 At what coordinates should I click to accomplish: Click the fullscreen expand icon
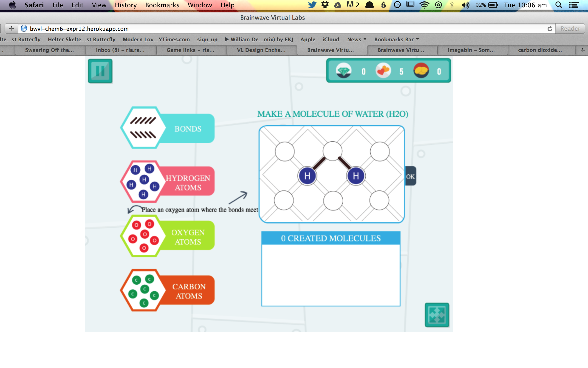click(x=437, y=315)
